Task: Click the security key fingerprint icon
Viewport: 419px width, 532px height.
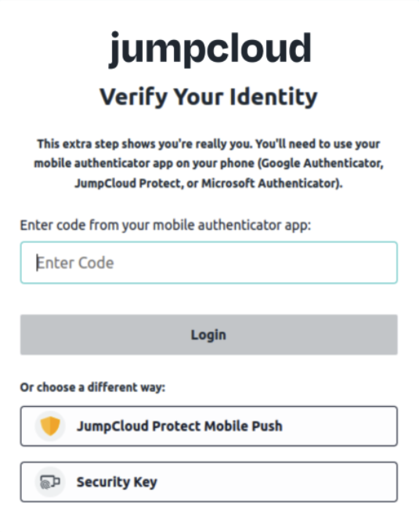Action: (50, 482)
